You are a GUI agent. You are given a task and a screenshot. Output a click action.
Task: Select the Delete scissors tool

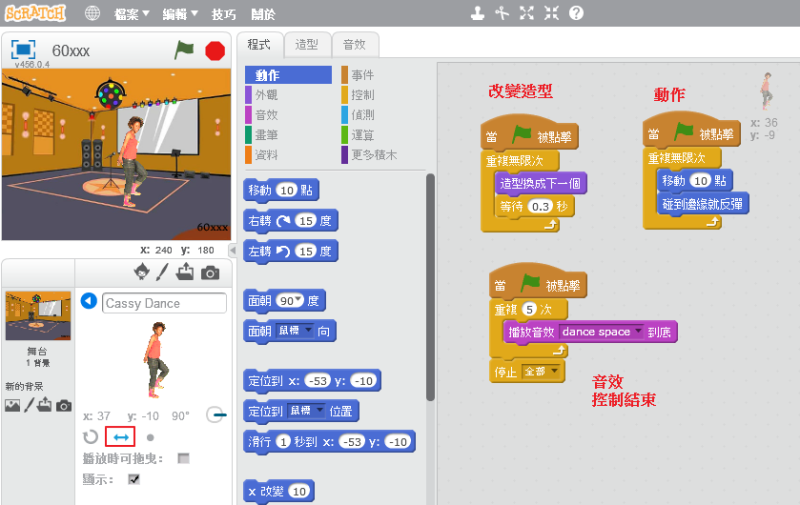tap(502, 13)
